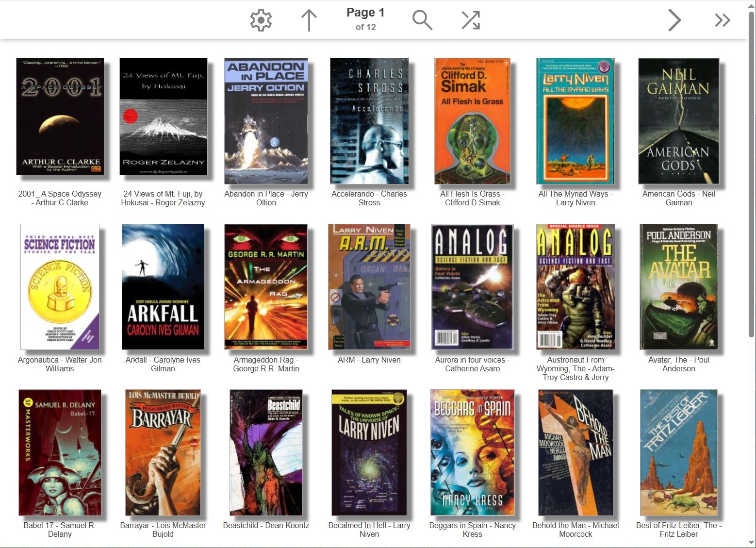Viewport: 756px width, 548px height.
Task: Open the Armageddon Rag title link
Action: point(266,364)
